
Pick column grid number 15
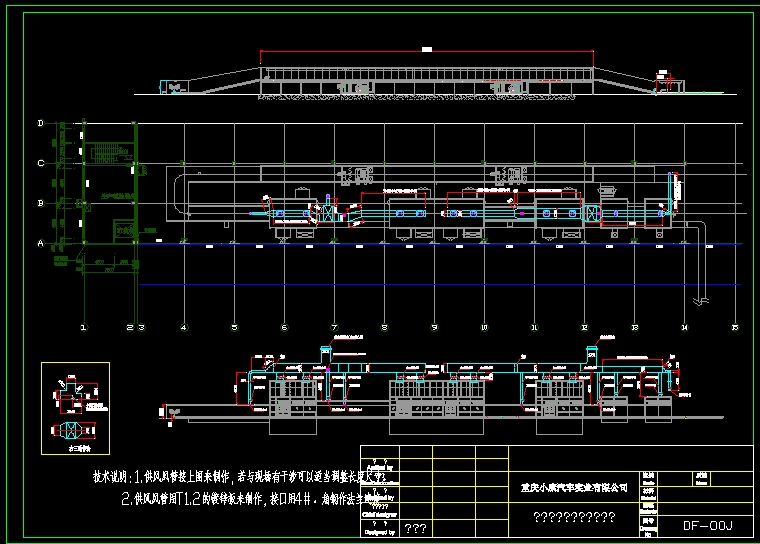735,326
